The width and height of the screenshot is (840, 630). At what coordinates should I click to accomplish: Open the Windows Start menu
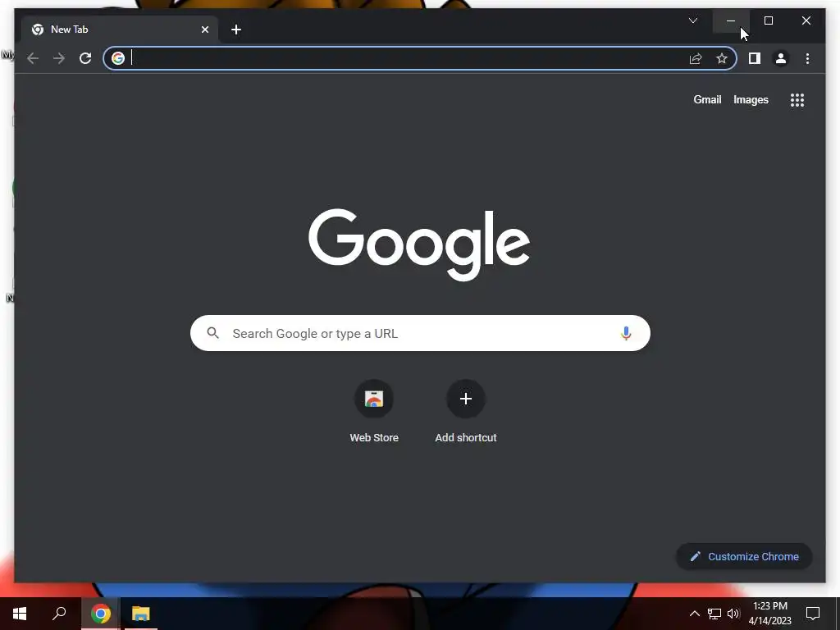coord(20,614)
